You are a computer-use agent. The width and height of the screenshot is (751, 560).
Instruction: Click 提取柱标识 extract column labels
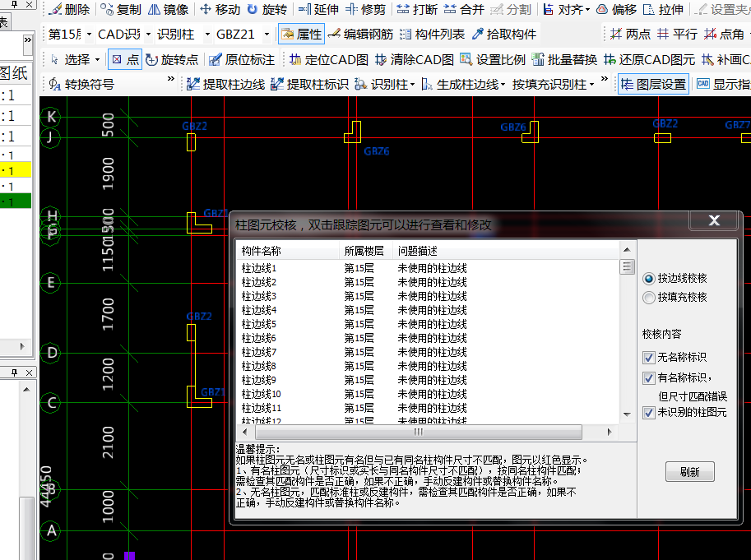pos(309,84)
